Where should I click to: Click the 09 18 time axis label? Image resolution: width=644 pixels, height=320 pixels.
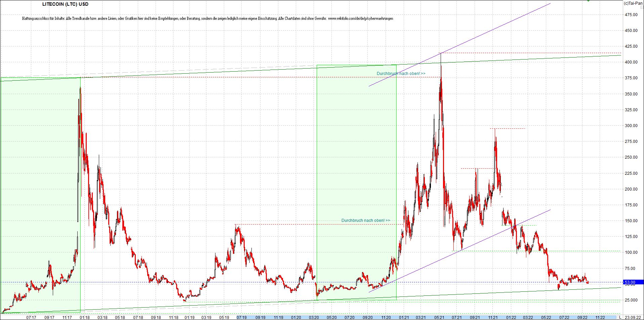click(x=156, y=318)
